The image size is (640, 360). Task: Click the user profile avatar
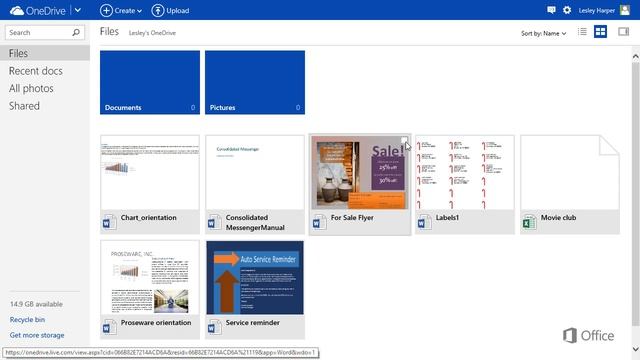click(625, 10)
